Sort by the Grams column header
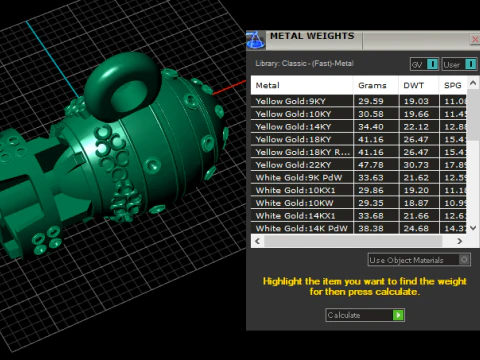Image resolution: width=480 pixels, height=360 pixels. coord(376,85)
